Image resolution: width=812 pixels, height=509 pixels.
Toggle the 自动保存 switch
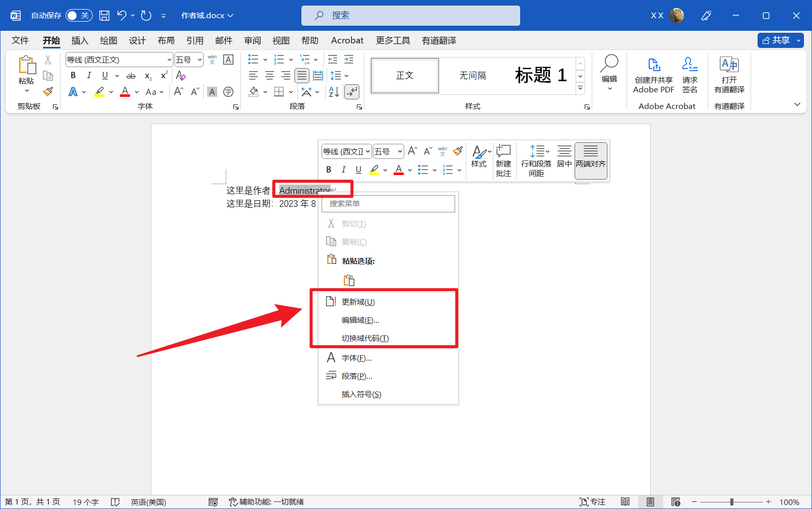point(79,15)
